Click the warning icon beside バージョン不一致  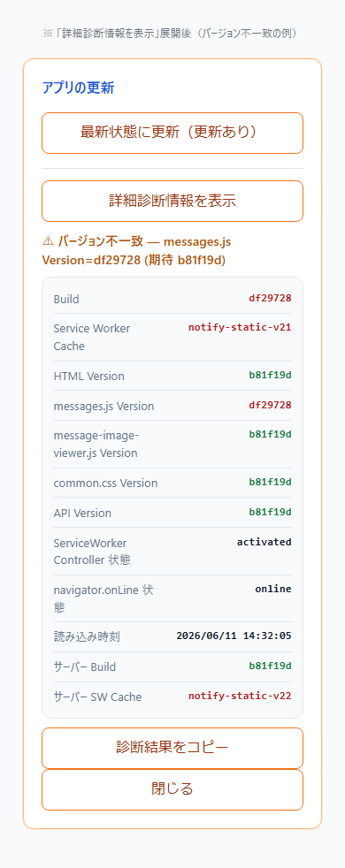pyautogui.click(x=48, y=241)
